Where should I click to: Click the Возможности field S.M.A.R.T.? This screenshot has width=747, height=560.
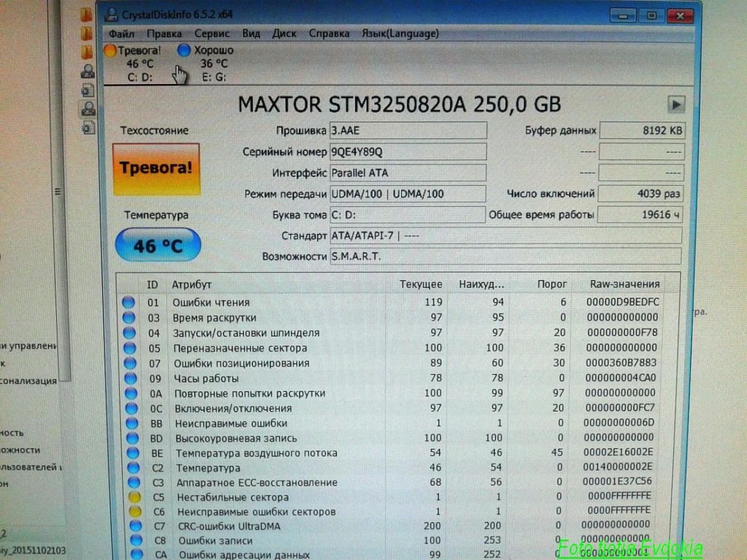[505, 256]
